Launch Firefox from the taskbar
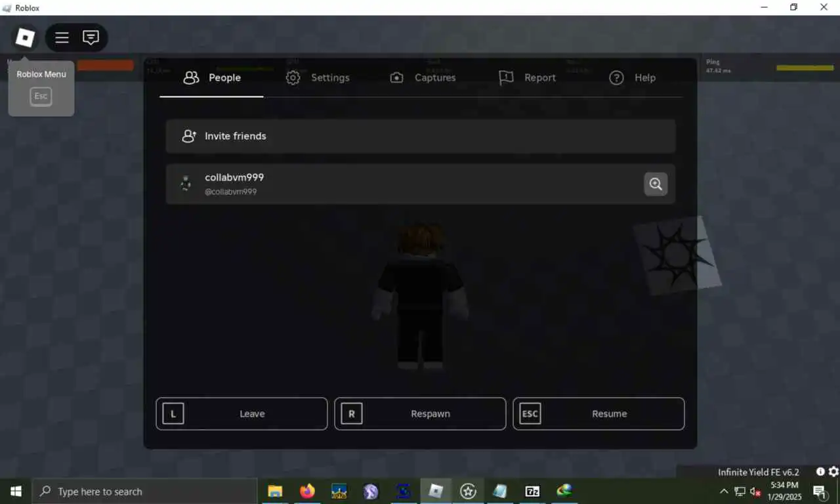This screenshot has width=840, height=504. tap(307, 491)
